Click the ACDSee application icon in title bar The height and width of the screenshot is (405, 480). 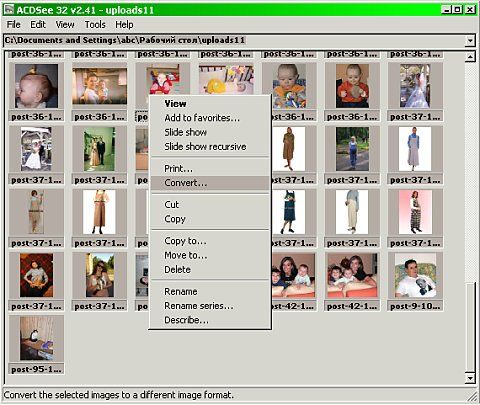[8, 10]
